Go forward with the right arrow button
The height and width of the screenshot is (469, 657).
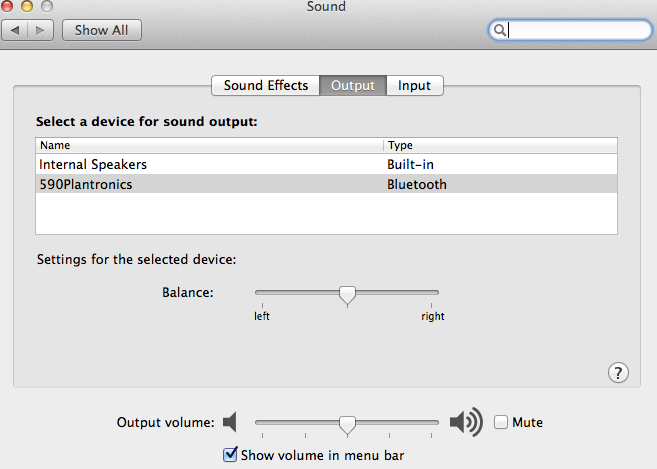(x=41, y=30)
